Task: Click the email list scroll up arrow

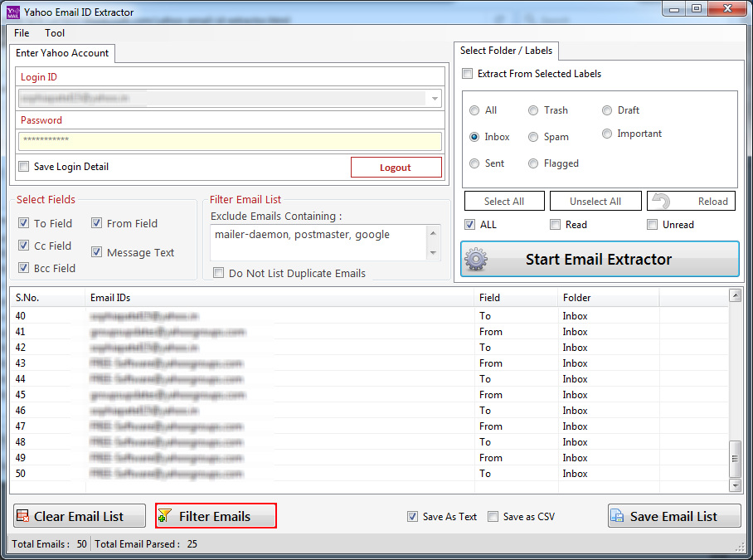Action: pyautogui.click(x=736, y=295)
